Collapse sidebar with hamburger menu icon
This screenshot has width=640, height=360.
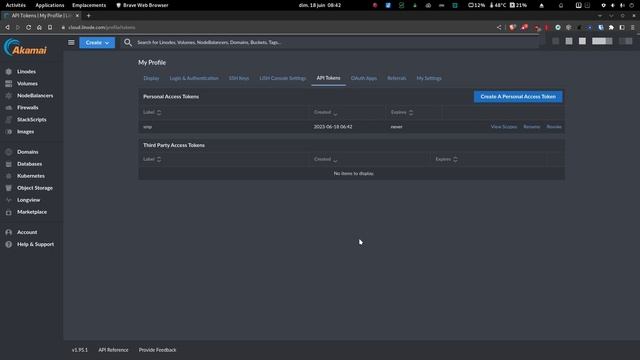click(71, 42)
